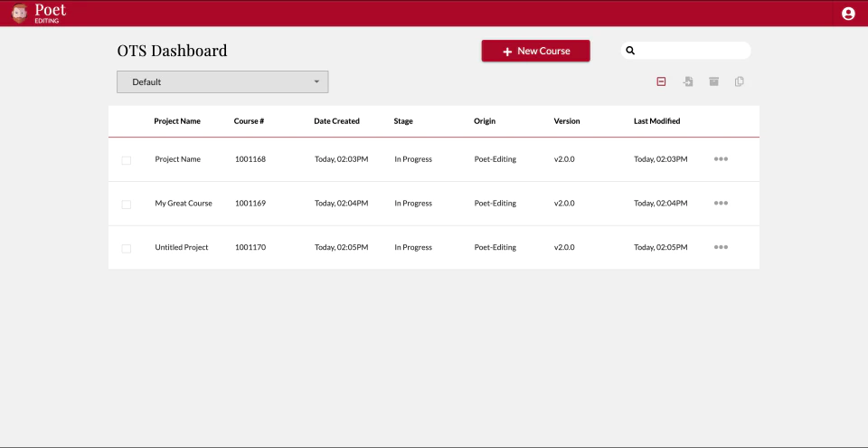This screenshot has width=868, height=448.
Task: Sort by Version column header
Action: tap(567, 121)
